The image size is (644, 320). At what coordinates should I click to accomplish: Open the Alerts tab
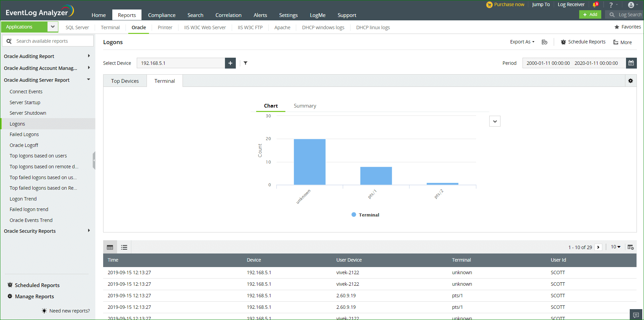coord(260,15)
